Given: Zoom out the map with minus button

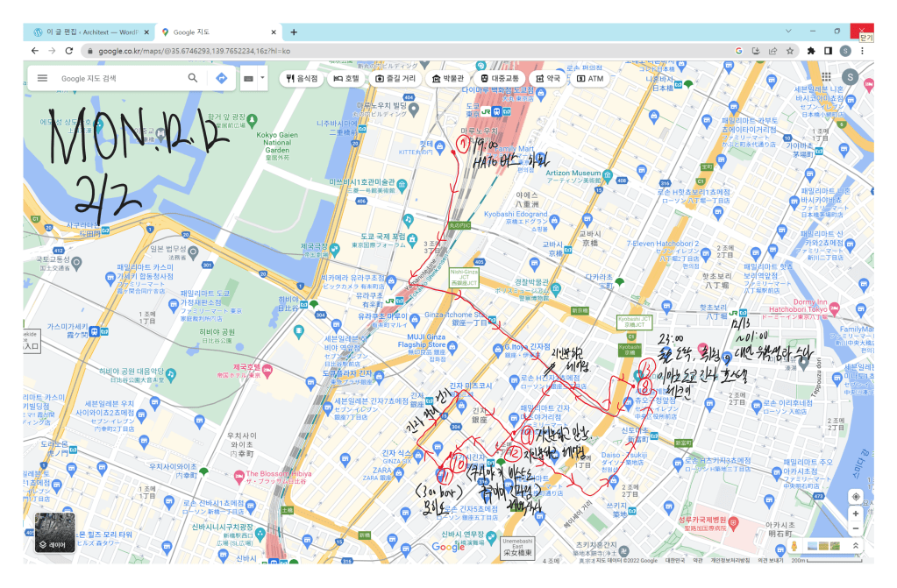Looking at the screenshot, I should [x=856, y=528].
